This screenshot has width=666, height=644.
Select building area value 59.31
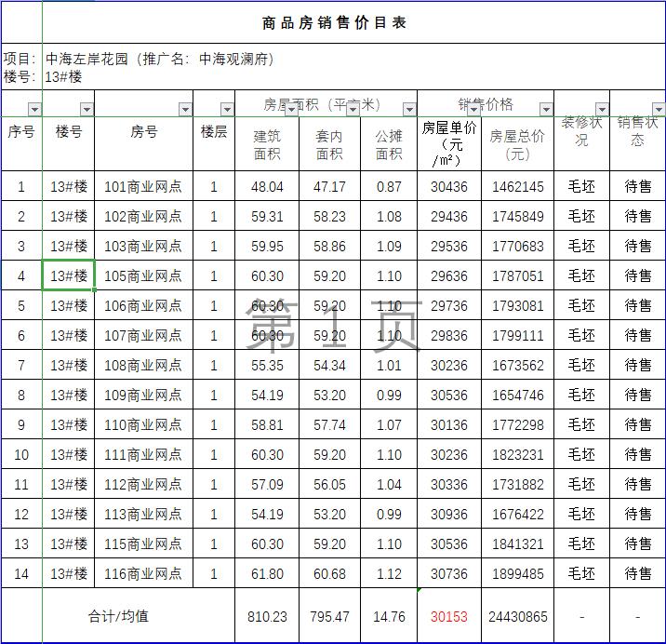pyautogui.click(x=267, y=216)
